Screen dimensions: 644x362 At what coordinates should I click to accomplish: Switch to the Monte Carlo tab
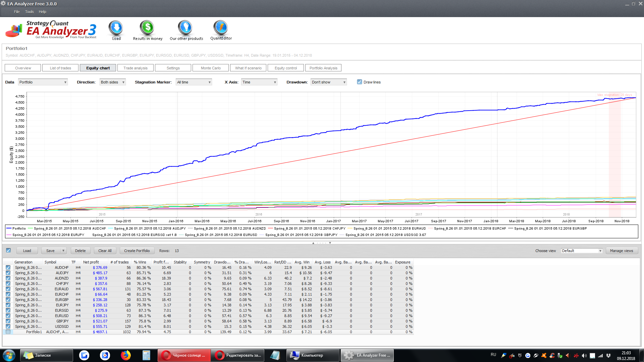(211, 68)
